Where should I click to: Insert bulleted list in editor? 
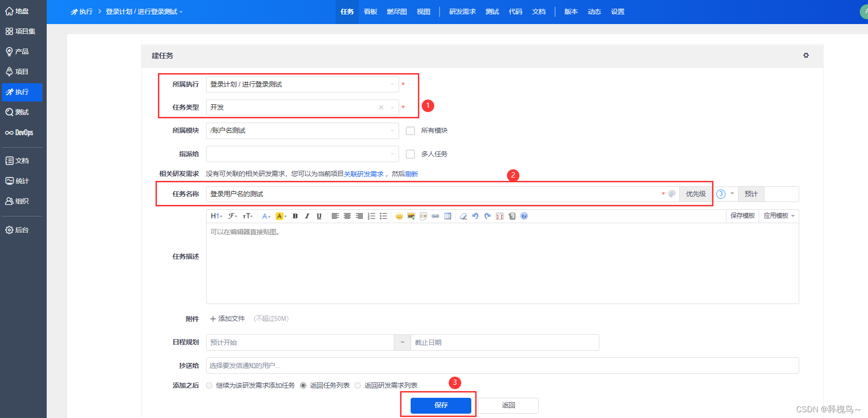coord(383,216)
